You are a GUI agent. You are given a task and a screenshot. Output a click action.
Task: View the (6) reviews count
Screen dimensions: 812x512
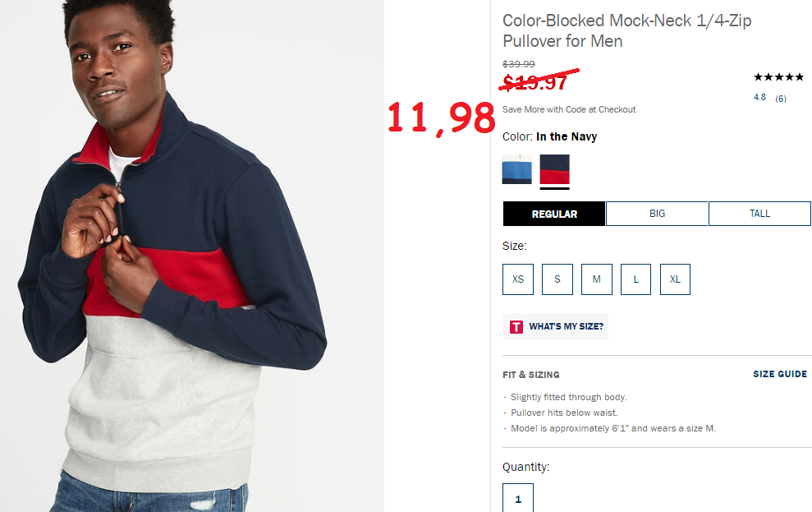[781, 99]
